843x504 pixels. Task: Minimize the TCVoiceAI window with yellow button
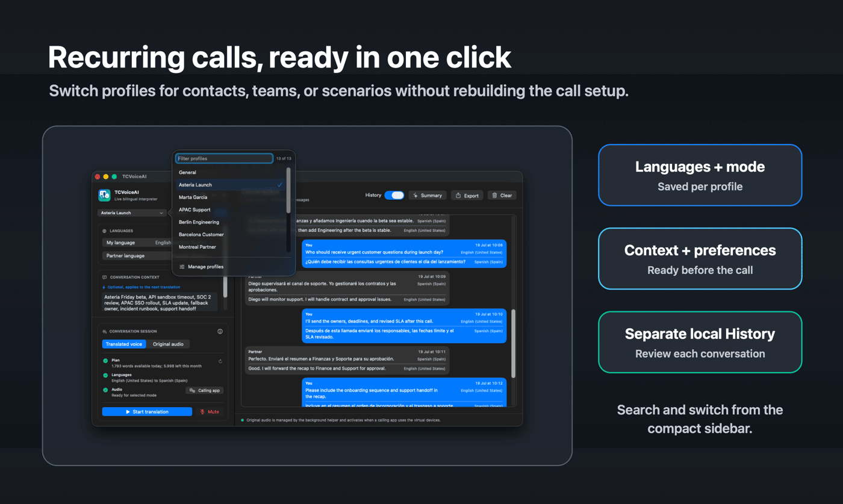pyautogui.click(x=106, y=177)
